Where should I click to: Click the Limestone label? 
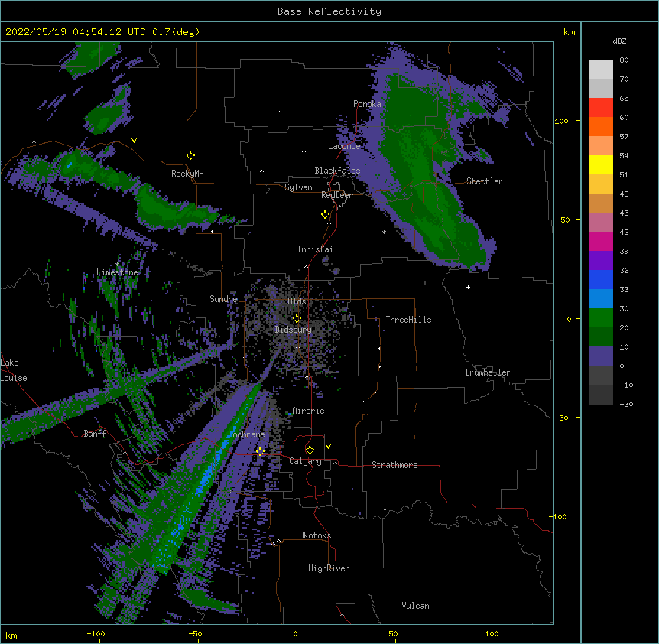click(117, 272)
